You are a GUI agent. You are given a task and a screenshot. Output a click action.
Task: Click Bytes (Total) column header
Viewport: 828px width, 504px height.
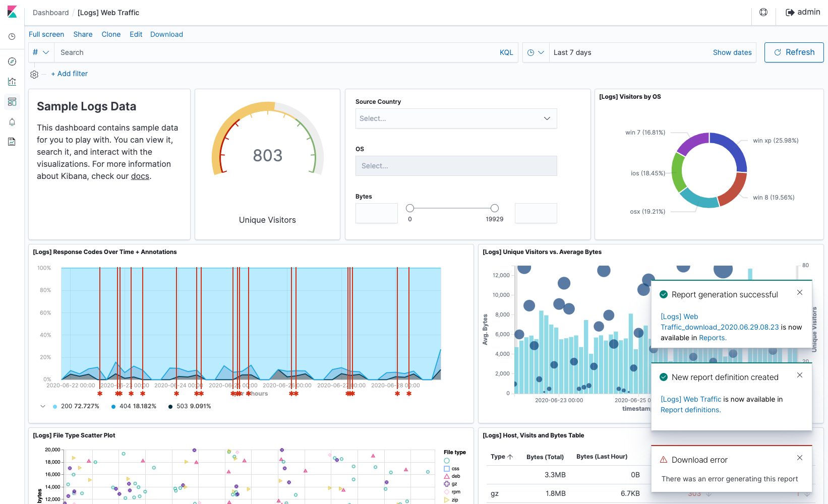(545, 457)
